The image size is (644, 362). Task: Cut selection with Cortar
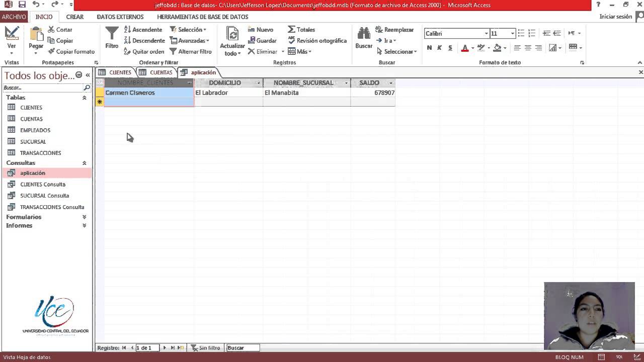[x=60, y=30]
